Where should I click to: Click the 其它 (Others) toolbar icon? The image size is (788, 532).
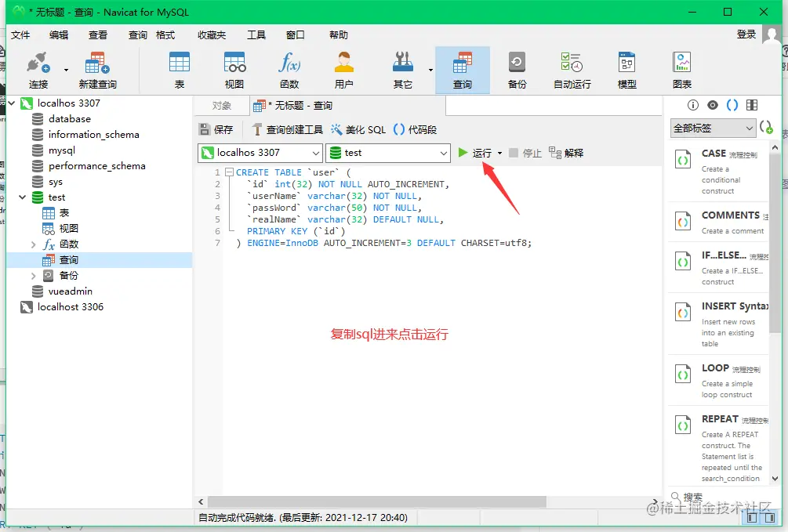point(402,70)
